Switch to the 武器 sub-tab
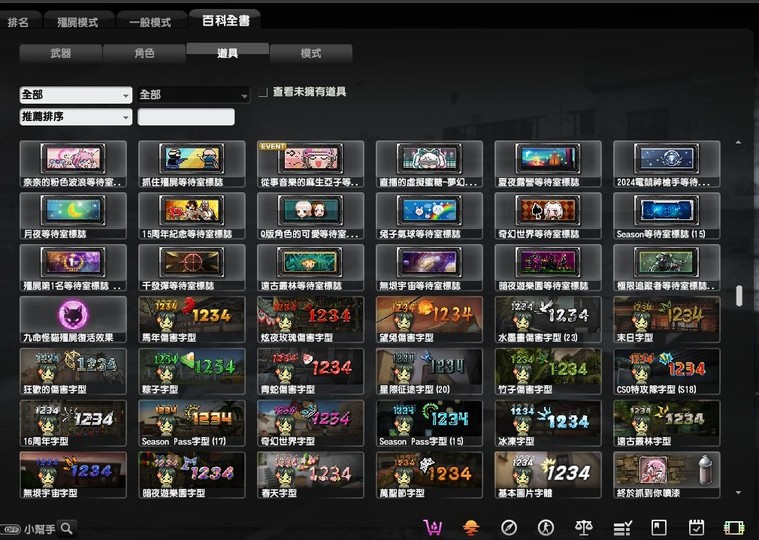Viewport: 759px width, 540px height. click(x=60, y=54)
